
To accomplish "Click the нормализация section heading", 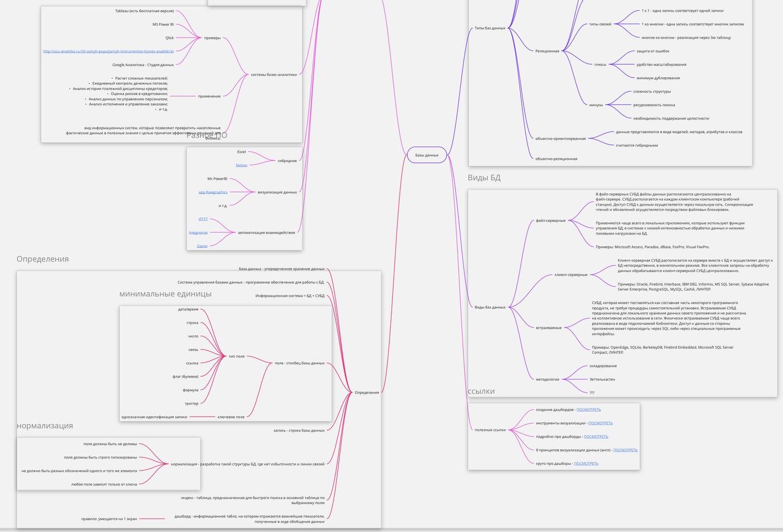I will click(45, 426).
